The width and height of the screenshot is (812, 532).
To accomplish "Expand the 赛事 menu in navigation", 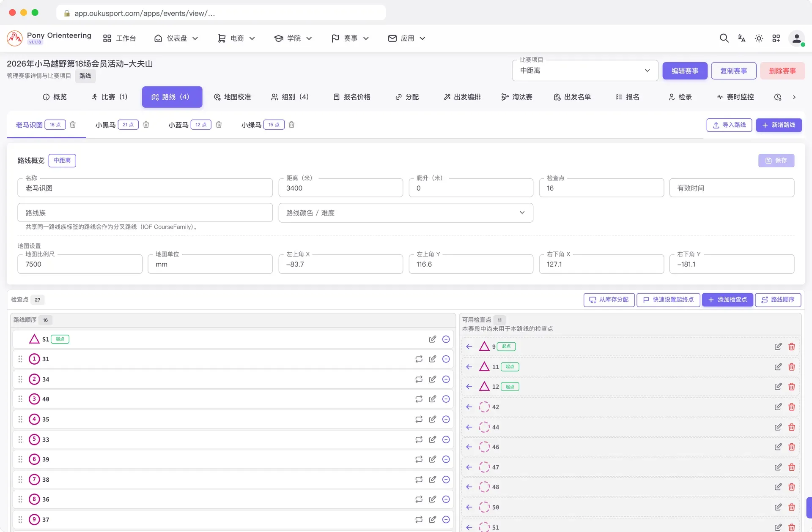I will click(x=350, y=38).
